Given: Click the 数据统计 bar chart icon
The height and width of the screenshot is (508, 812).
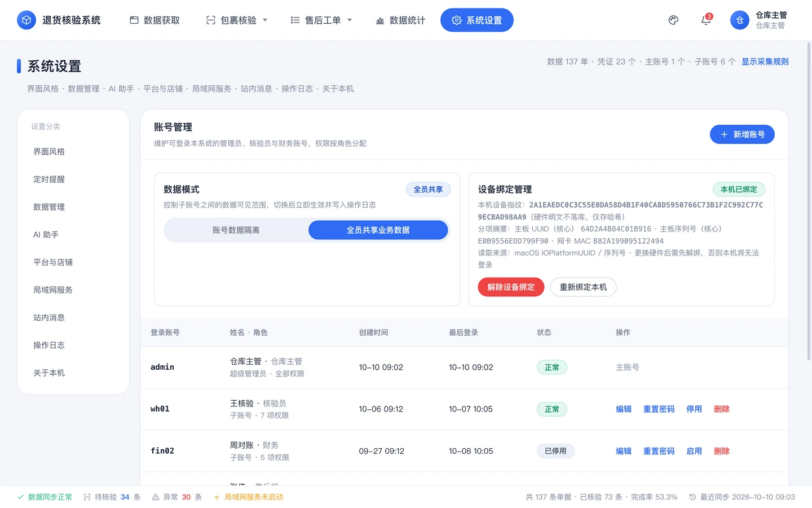Looking at the screenshot, I should 380,20.
